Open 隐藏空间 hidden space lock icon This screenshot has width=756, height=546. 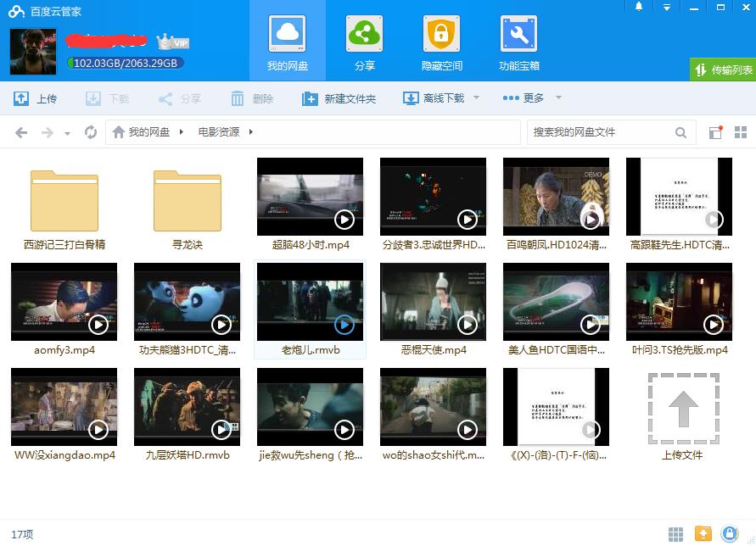click(x=442, y=43)
